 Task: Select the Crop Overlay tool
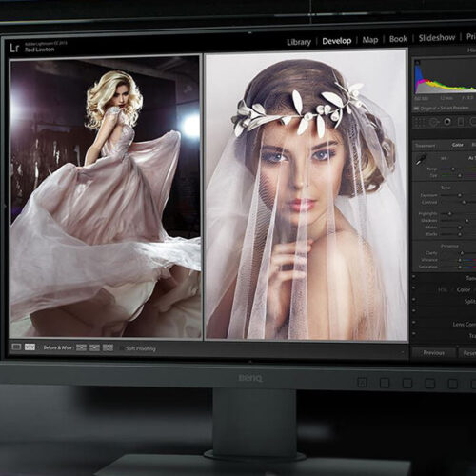pyautogui.click(x=420, y=122)
